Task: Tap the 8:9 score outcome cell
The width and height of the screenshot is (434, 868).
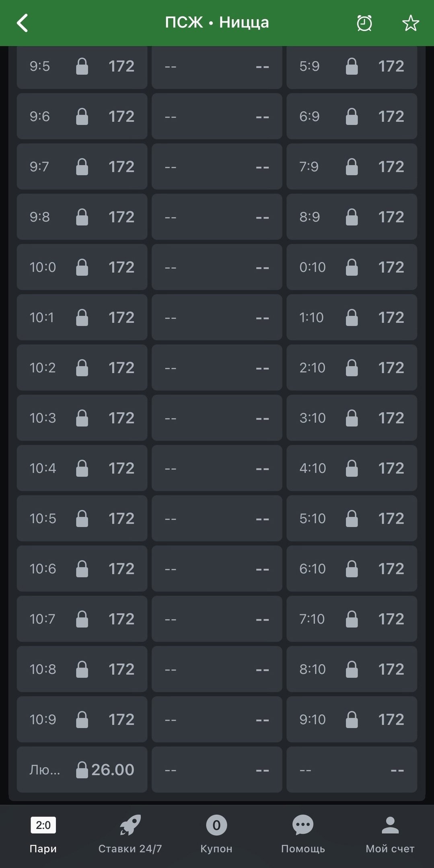Action: click(352, 217)
